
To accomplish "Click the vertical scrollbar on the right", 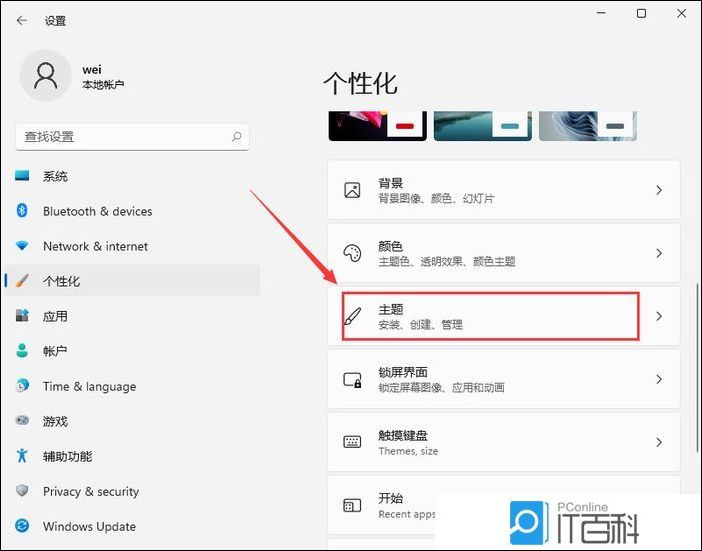I will point(697,367).
